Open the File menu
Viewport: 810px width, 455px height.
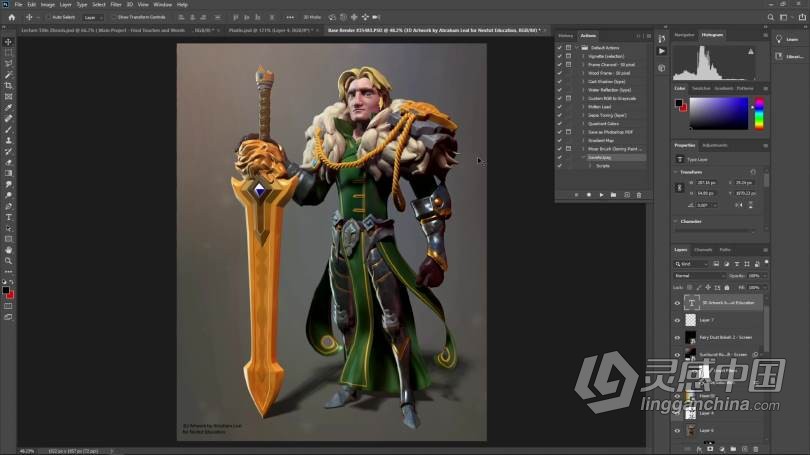point(19,5)
